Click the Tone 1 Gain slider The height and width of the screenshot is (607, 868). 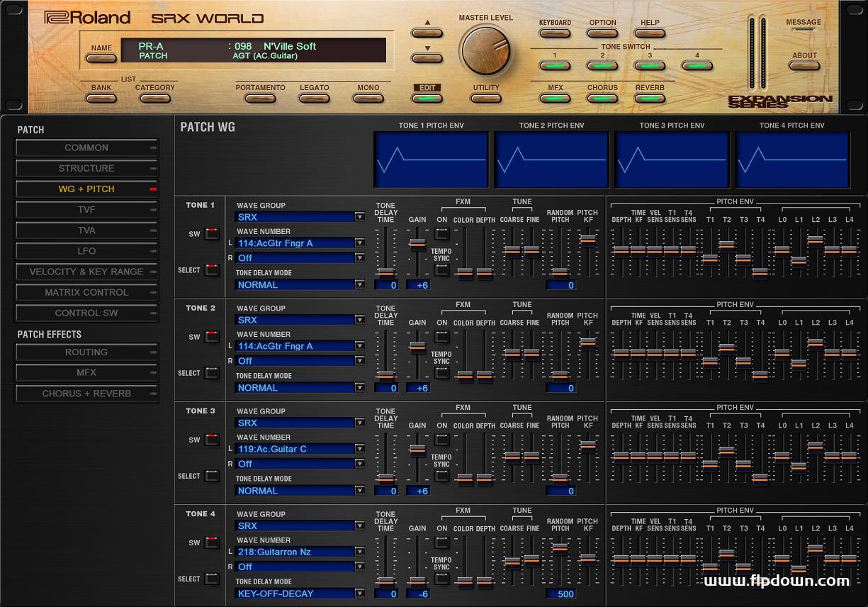point(417,243)
